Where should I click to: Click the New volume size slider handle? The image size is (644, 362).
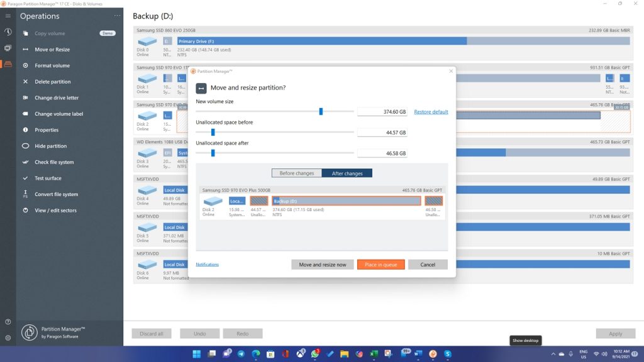(x=321, y=111)
